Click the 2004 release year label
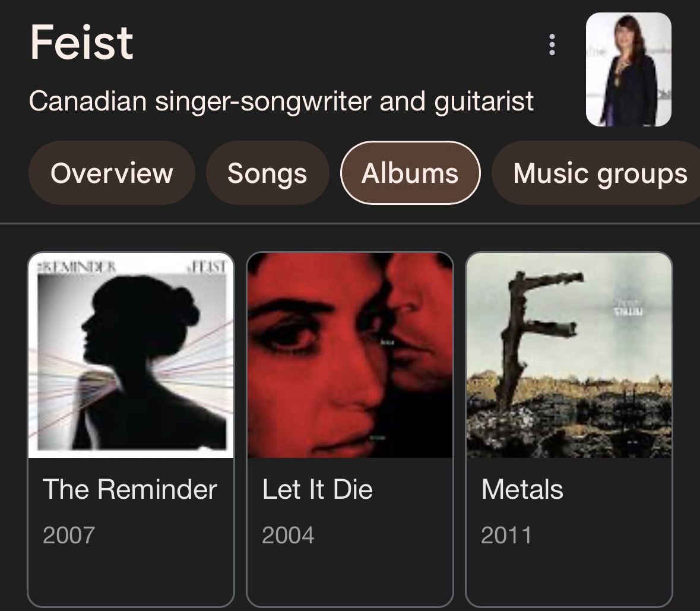 click(288, 535)
